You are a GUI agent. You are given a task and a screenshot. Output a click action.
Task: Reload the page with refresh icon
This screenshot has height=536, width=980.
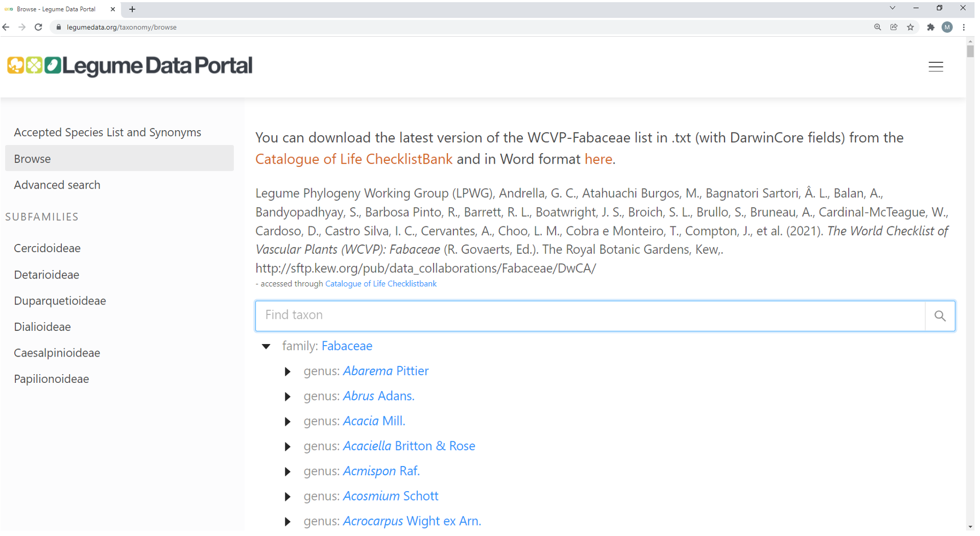tap(38, 27)
